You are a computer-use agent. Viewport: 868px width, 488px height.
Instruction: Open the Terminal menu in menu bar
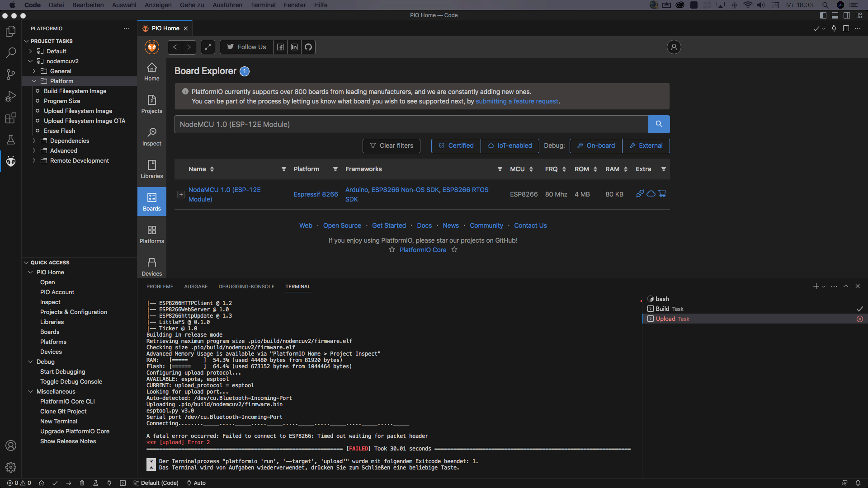click(263, 5)
